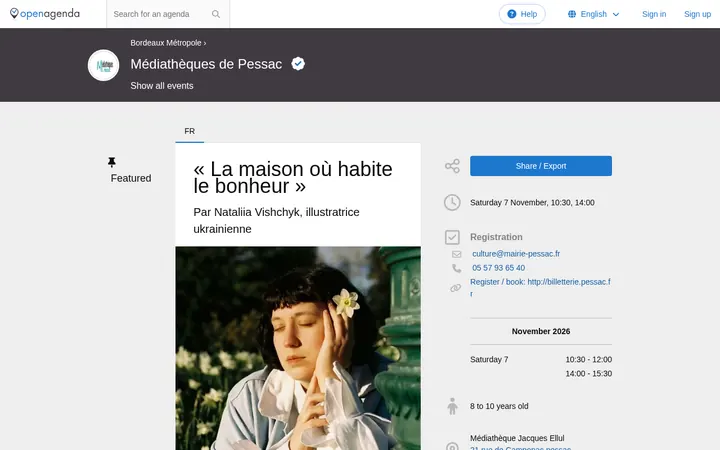Select the 14:00 - 15:30 time slot
Image resolution: width=720 pixels, height=450 pixels.
tap(589, 374)
